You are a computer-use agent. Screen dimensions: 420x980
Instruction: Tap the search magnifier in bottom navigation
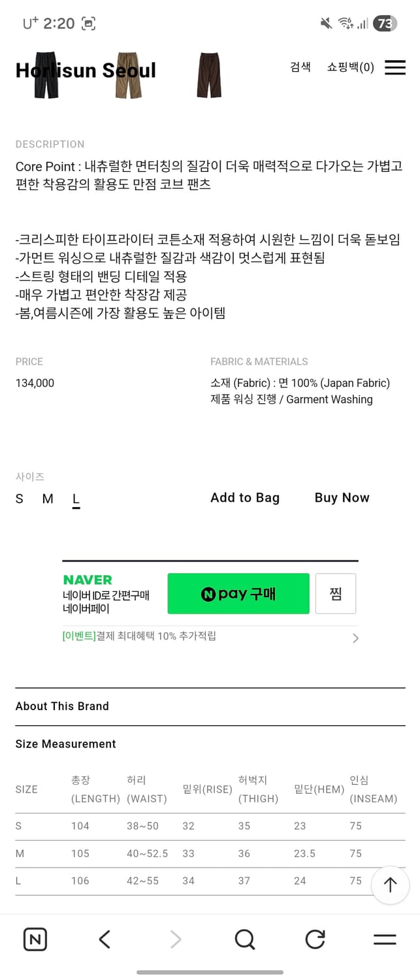point(245,939)
